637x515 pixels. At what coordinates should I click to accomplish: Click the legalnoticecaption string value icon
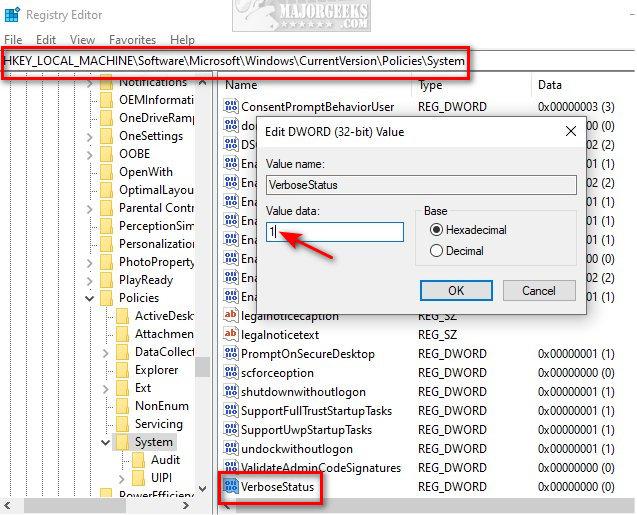[231, 316]
